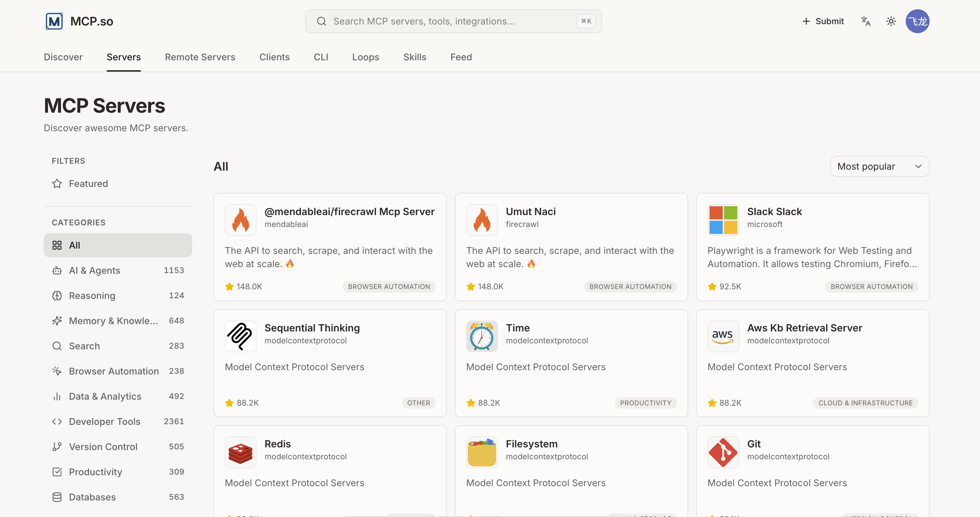Click the search magnifier icon in search bar
The image size is (980, 517).
[x=322, y=21]
